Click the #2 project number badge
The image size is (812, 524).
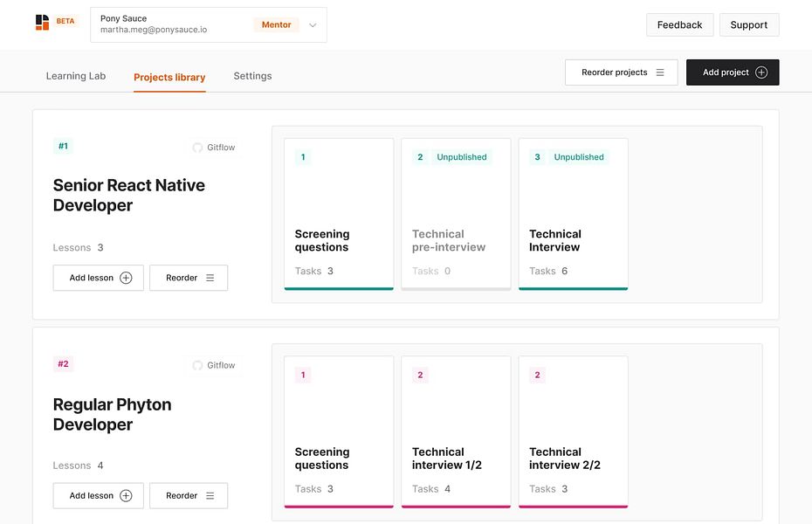[x=63, y=364]
